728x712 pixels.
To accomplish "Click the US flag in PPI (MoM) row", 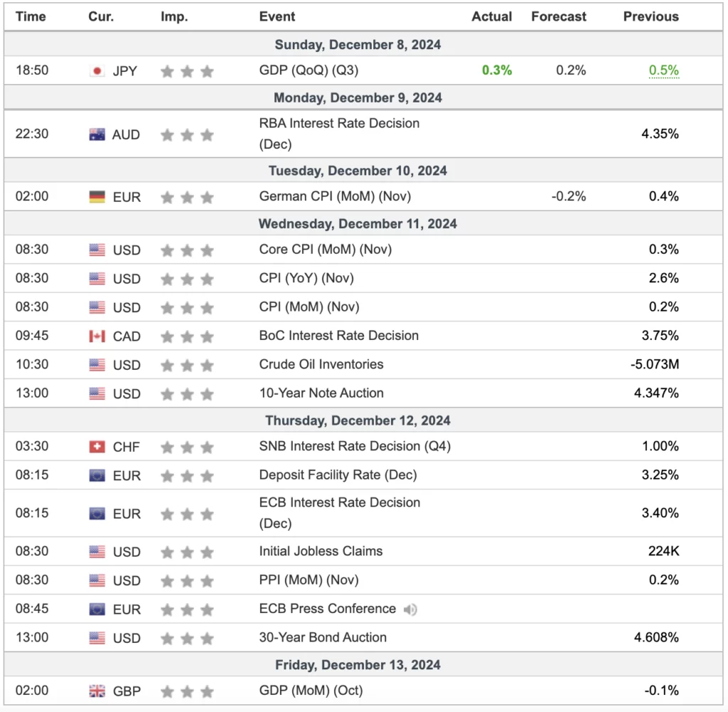I will coord(97,580).
